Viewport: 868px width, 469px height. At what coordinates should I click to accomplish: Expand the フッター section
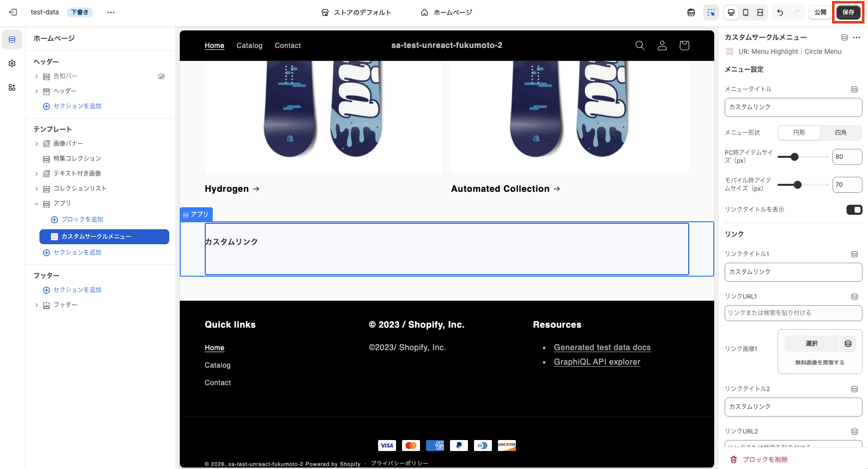click(x=36, y=305)
